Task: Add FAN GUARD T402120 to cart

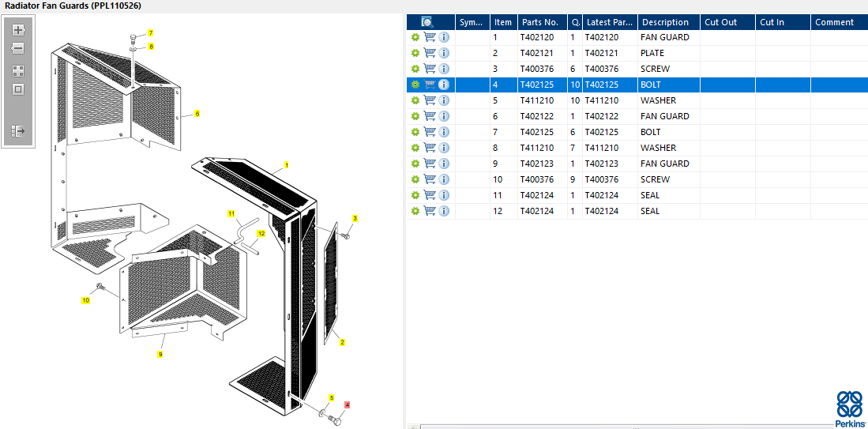Action: pyautogui.click(x=430, y=37)
